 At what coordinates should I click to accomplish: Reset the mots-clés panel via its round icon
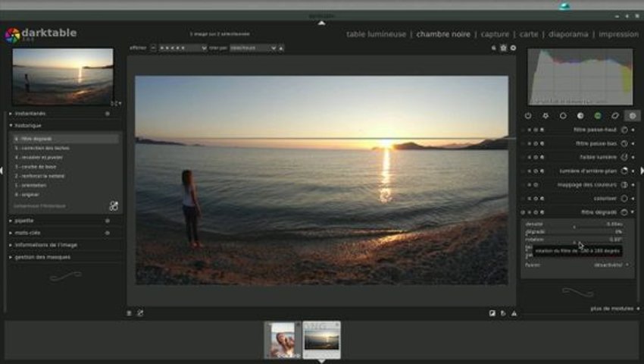[x=107, y=233]
